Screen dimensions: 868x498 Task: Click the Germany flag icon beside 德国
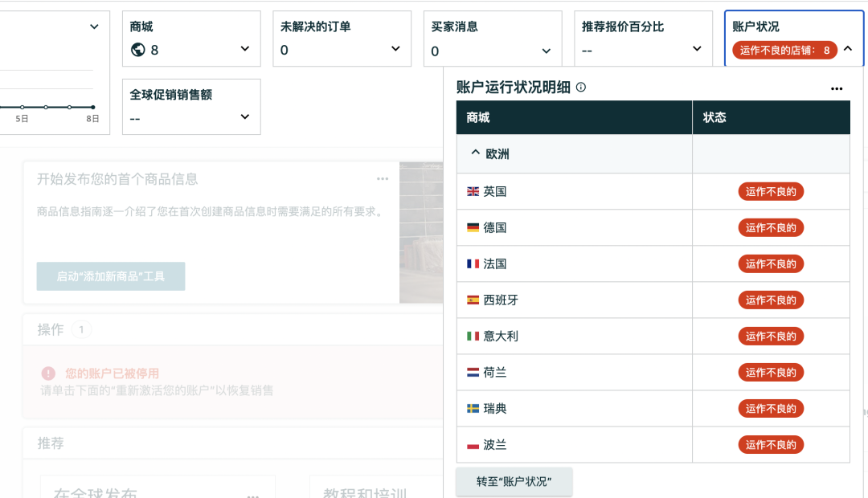click(x=473, y=227)
